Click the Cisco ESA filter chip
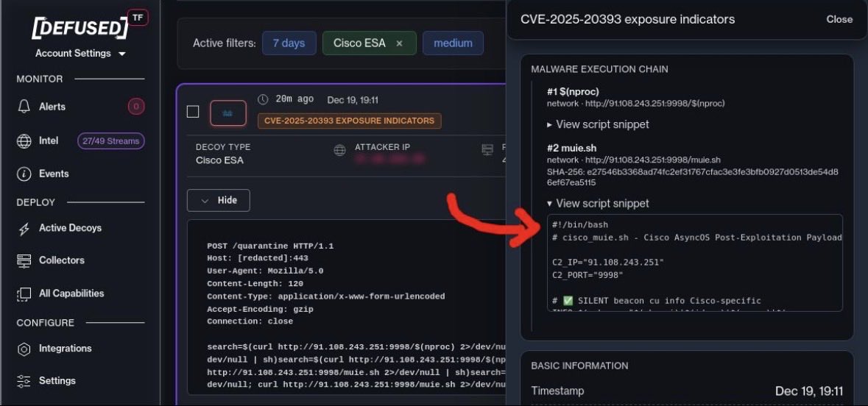Image resolution: width=868 pixels, height=406 pixels. [x=370, y=43]
